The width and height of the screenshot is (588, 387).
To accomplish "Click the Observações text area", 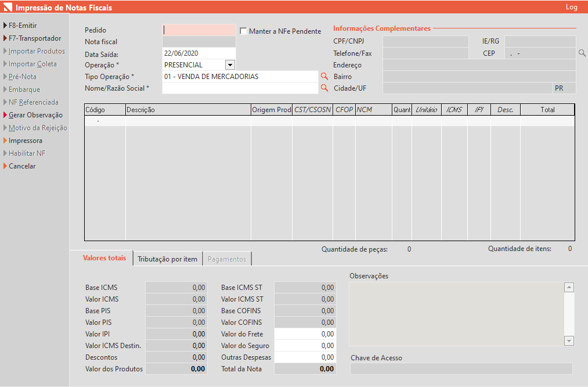I will click(456, 314).
